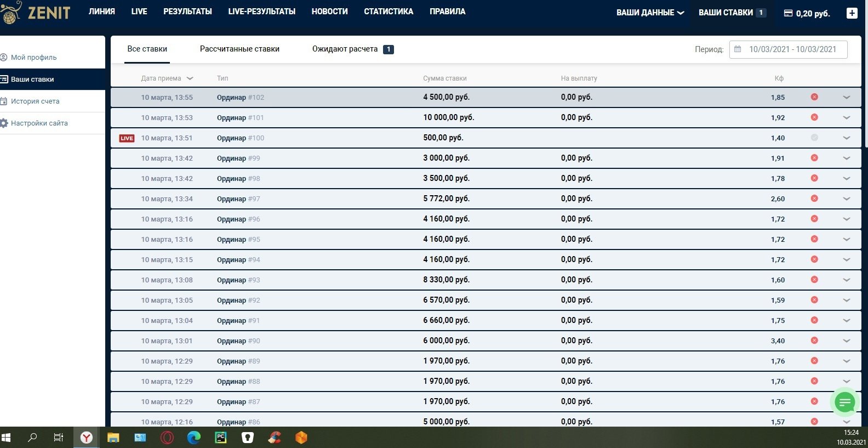
Task: Click the calendar icon in period field
Action: [738, 49]
